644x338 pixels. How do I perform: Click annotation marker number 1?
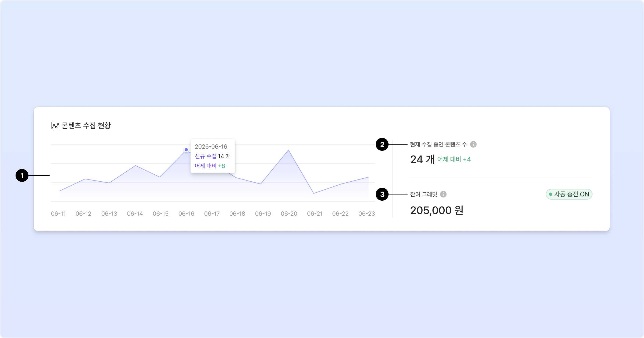22,175
